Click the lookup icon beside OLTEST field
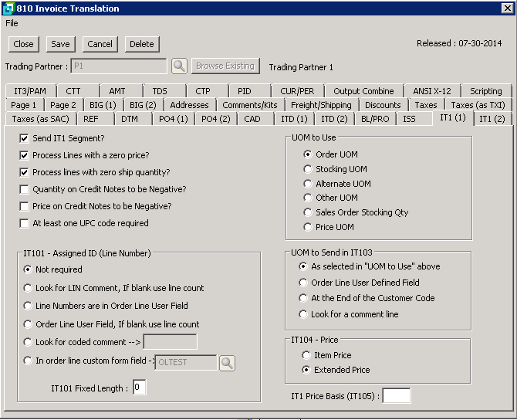The image size is (517, 420). (x=227, y=363)
